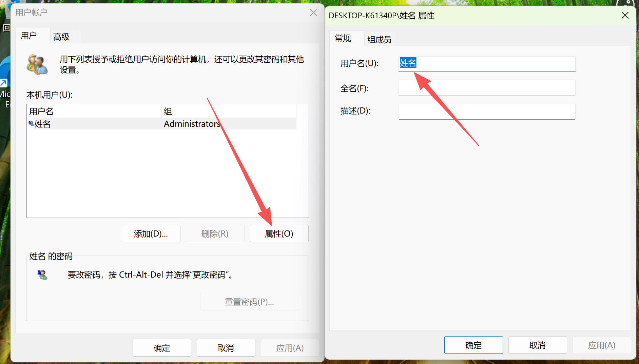
Task: Open the 组成员 tab
Action: pyautogui.click(x=379, y=39)
